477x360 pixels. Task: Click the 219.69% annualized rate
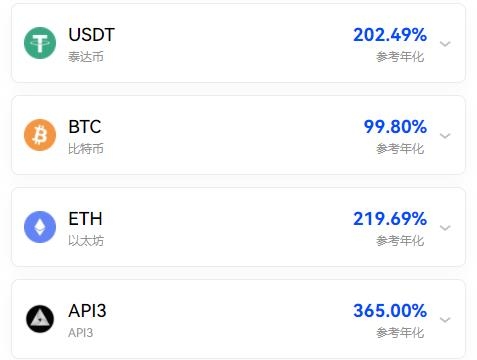click(x=390, y=219)
